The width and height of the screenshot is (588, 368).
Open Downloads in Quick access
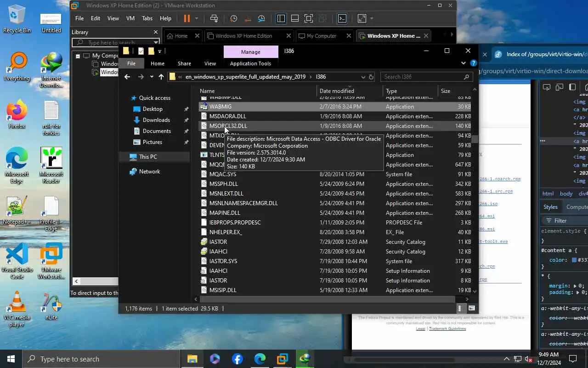click(x=156, y=120)
